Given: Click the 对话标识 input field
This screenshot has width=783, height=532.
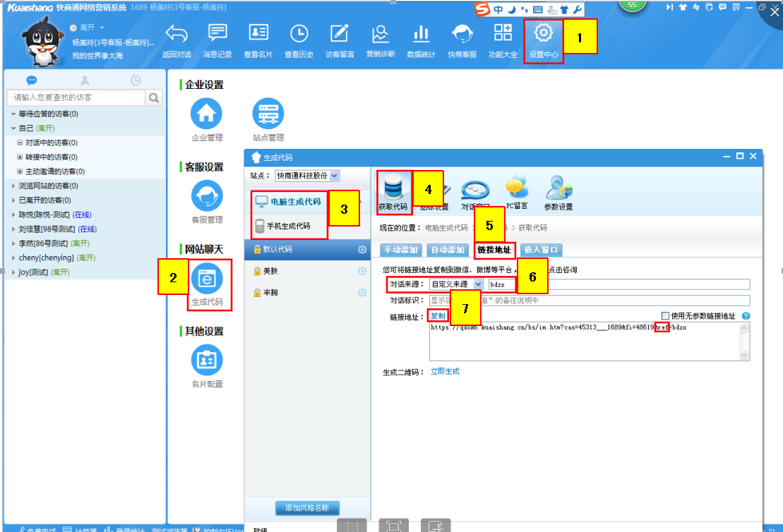Looking at the screenshot, I should 590,301.
